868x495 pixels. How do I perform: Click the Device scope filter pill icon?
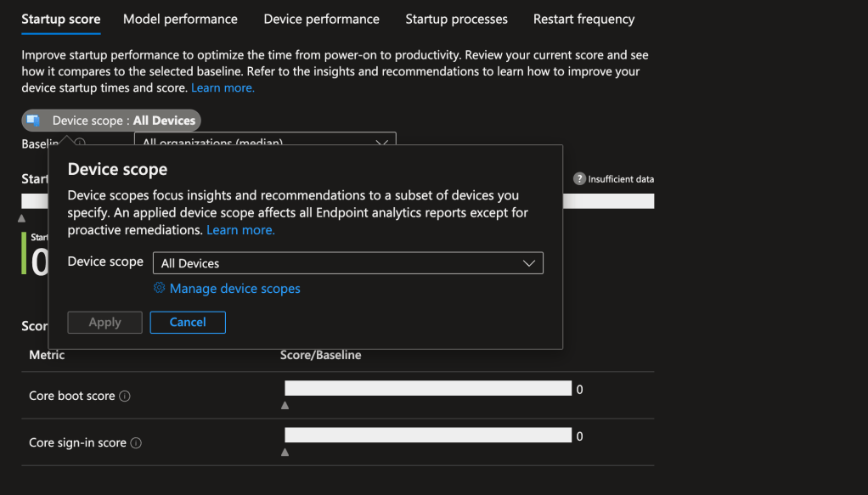coord(34,121)
